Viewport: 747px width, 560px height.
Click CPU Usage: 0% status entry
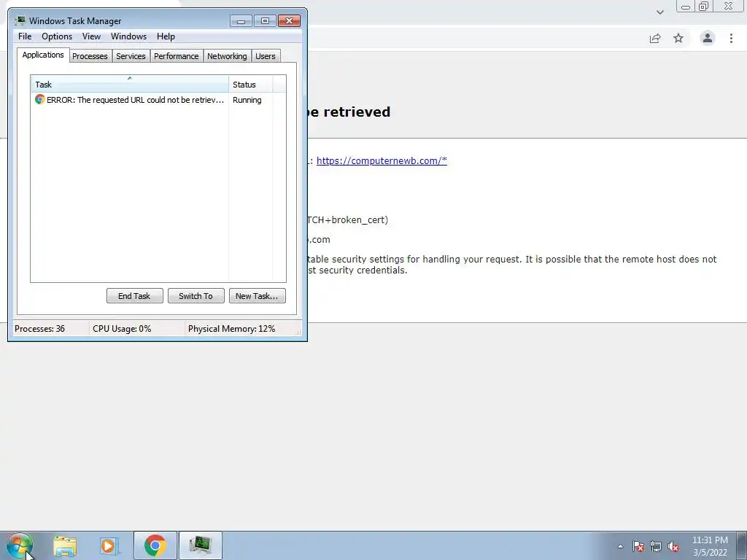point(122,329)
